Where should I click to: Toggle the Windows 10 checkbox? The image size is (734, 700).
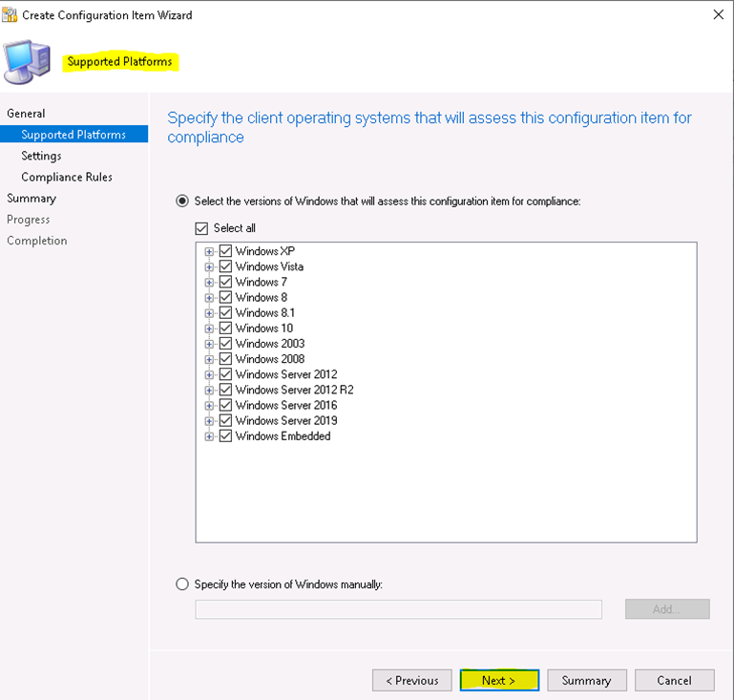point(225,329)
